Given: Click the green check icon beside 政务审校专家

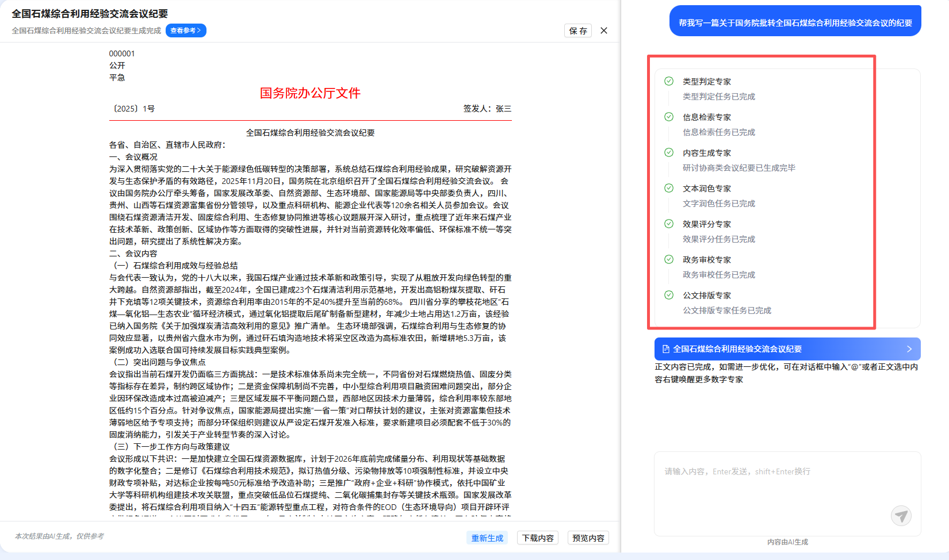Looking at the screenshot, I should click(669, 259).
